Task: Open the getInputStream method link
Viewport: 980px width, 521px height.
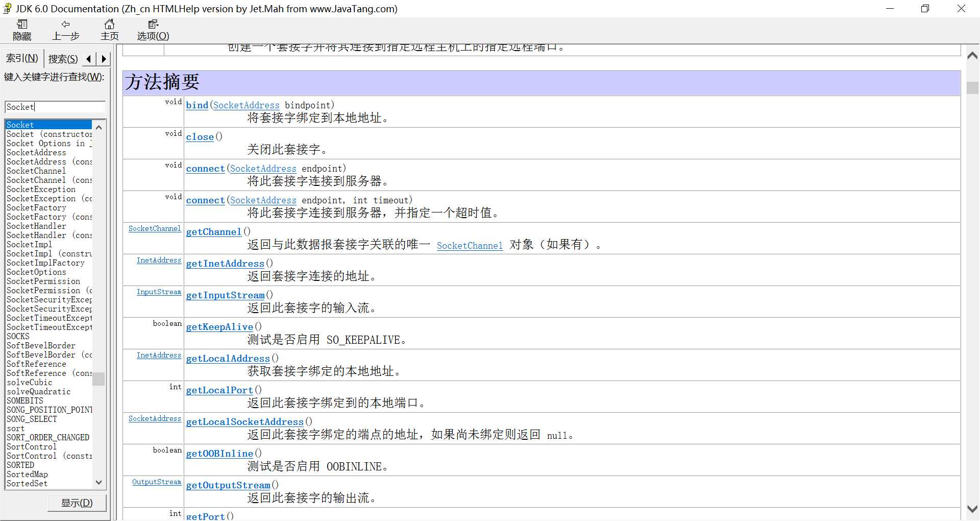Action: click(x=226, y=295)
